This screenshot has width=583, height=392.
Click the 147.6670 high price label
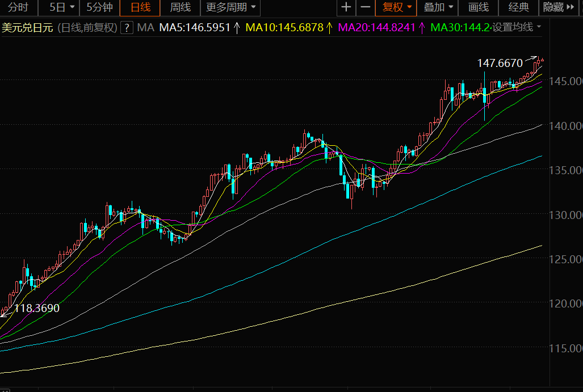[500, 63]
